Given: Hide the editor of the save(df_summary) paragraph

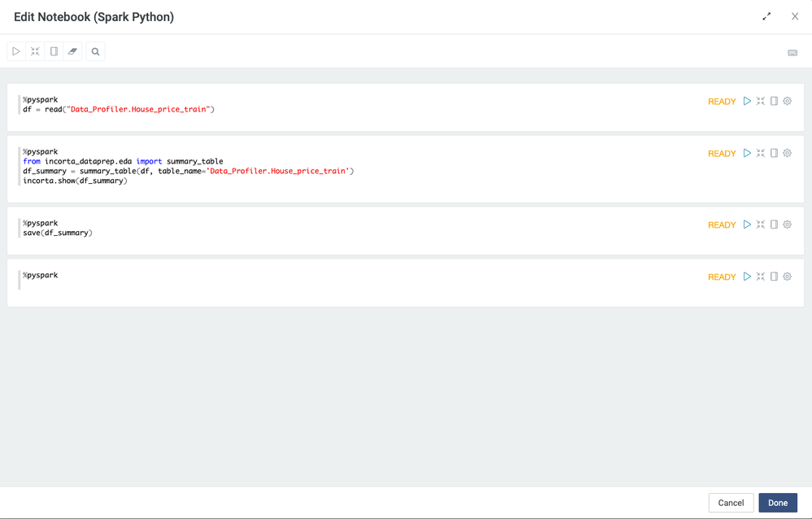Looking at the screenshot, I should (761, 225).
